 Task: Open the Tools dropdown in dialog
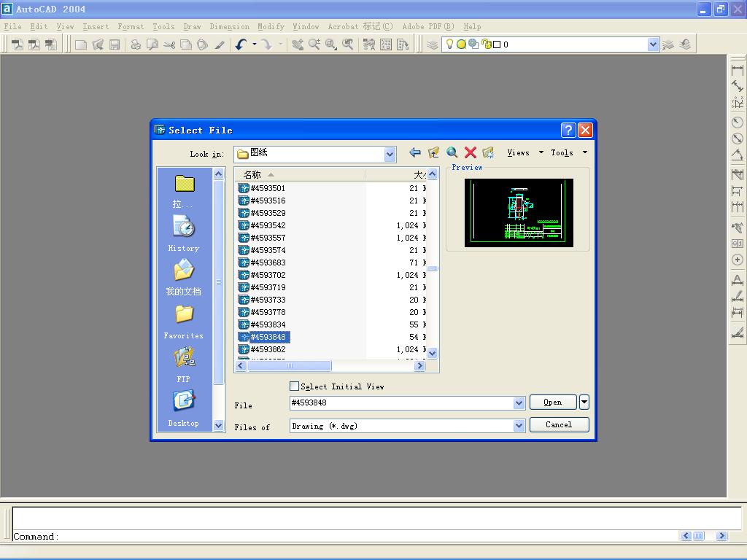[569, 153]
